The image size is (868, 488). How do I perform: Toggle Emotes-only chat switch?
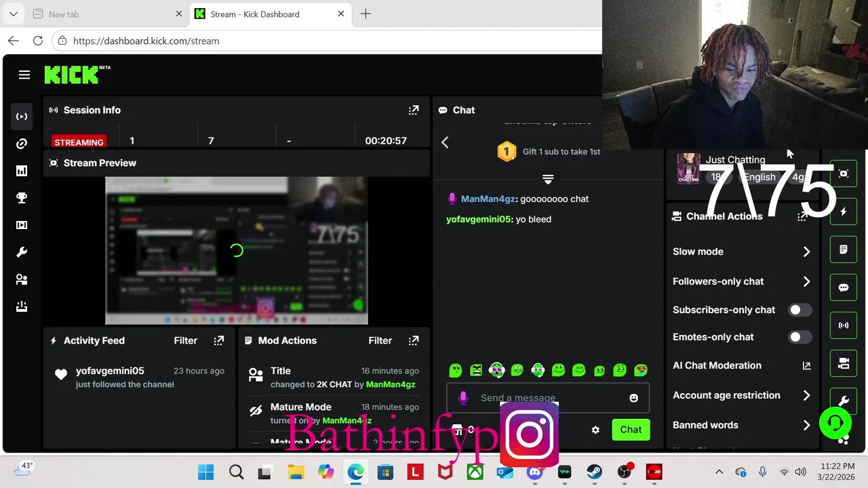(x=800, y=337)
